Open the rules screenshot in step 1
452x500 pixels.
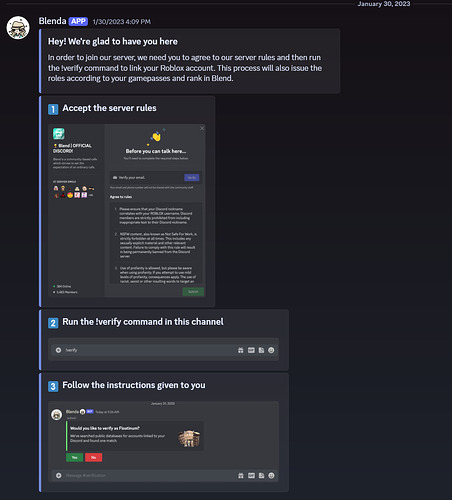point(127,211)
